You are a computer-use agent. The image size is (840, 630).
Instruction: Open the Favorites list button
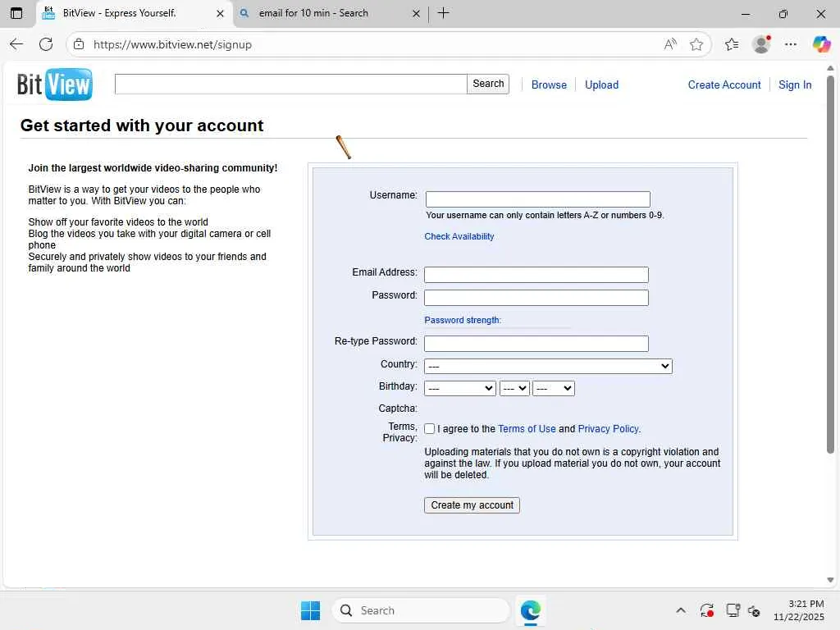tap(731, 44)
